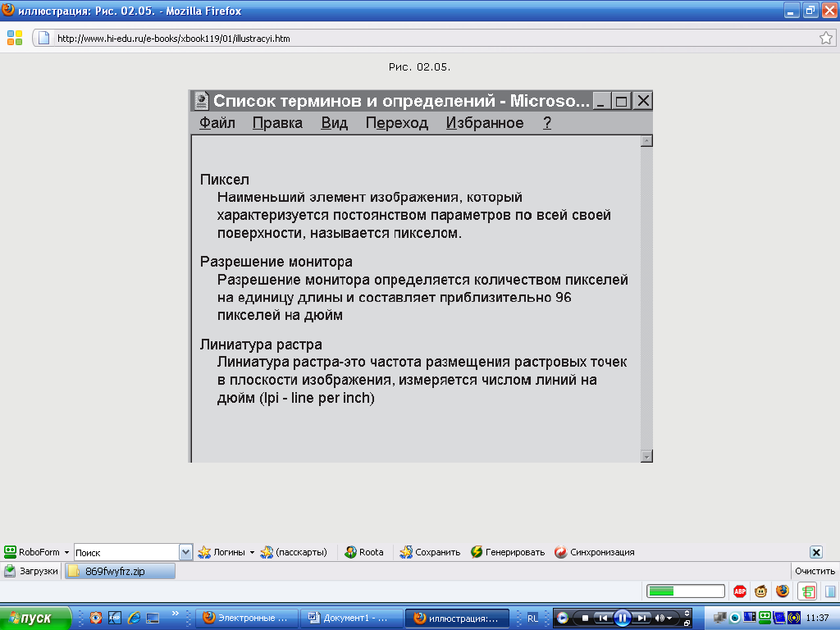Launch the first quick launch icon next to пуск
Screen dimensions: 840x630
96,618
